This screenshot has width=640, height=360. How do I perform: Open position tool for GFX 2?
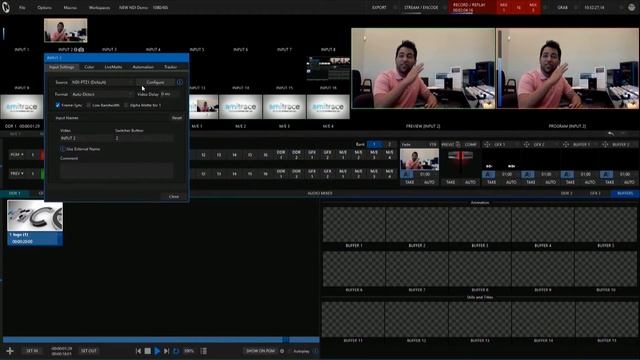tap(527, 144)
